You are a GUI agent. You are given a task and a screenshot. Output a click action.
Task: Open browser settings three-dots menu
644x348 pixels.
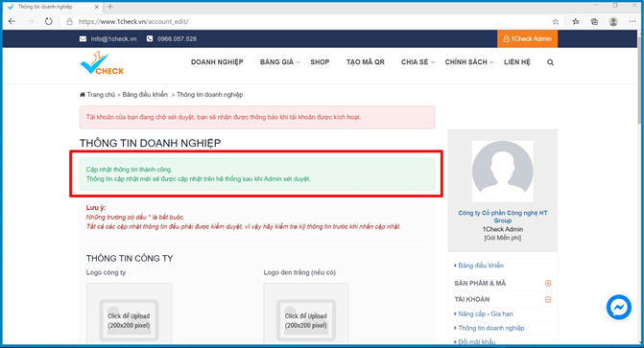(632, 22)
